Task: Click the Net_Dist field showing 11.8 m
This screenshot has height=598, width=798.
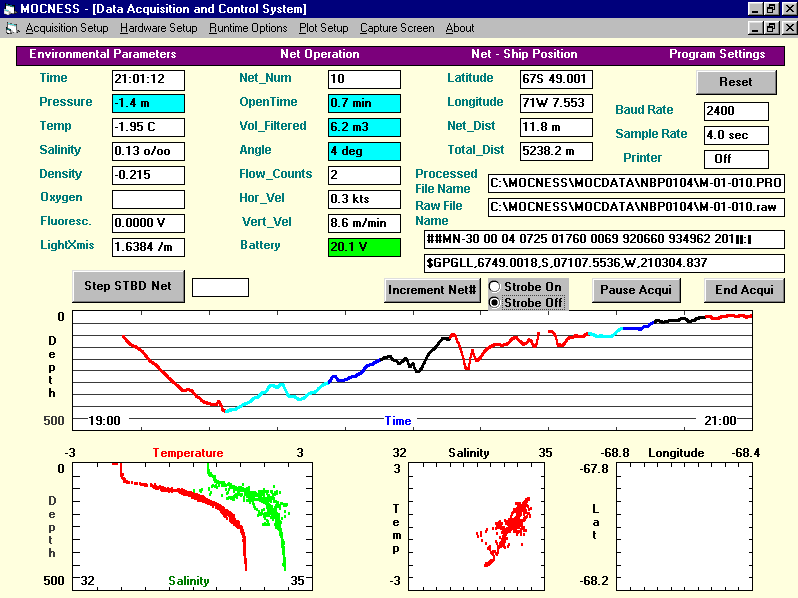Action: (556, 127)
